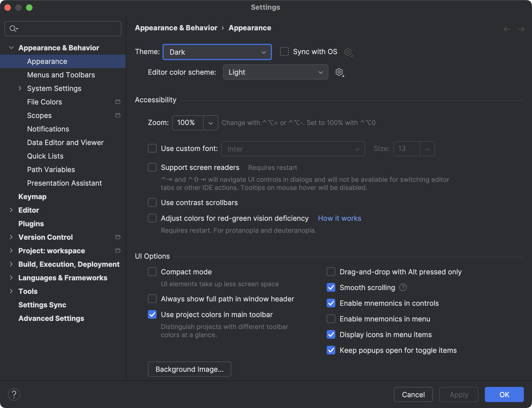Click the Background Image... button
532x408 pixels.
[190, 369]
